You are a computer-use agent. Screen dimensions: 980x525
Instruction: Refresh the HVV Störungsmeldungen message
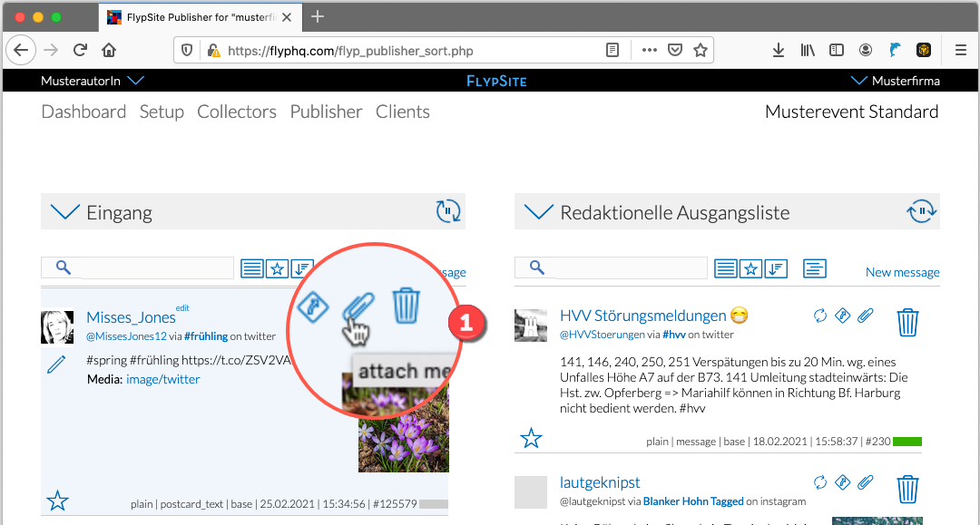click(820, 316)
